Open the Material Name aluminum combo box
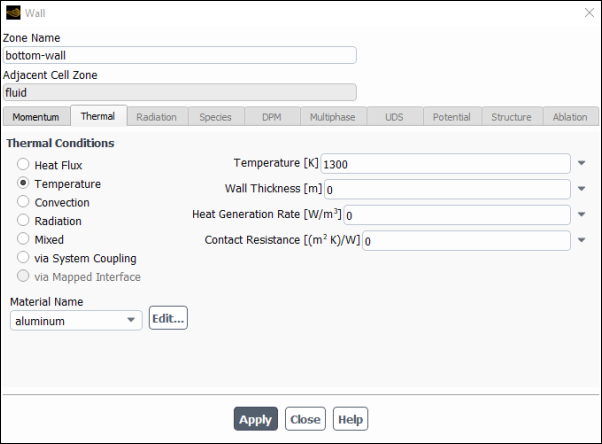The width and height of the screenshot is (602, 444). point(76,321)
